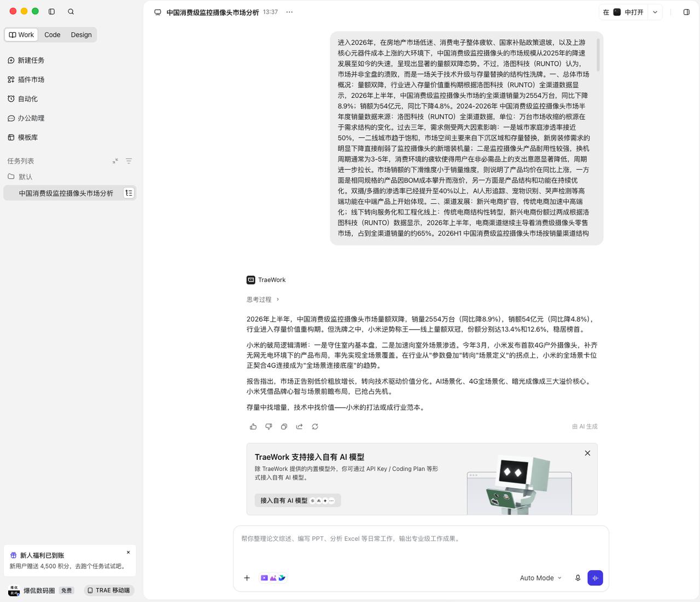Collapse all groups in the task list
This screenshot has width=700, height=602.
click(115, 161)
